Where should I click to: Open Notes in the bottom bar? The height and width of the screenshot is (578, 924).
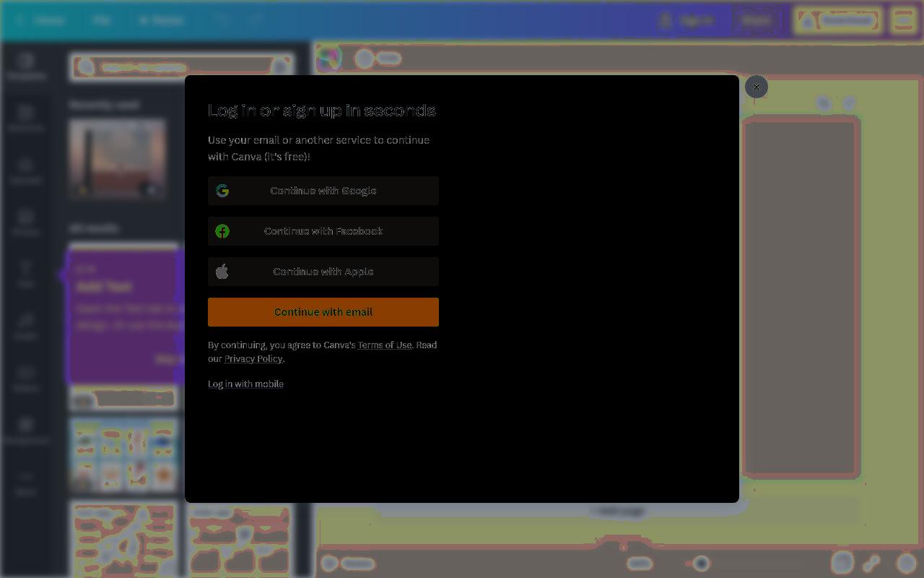pos(349,563)
